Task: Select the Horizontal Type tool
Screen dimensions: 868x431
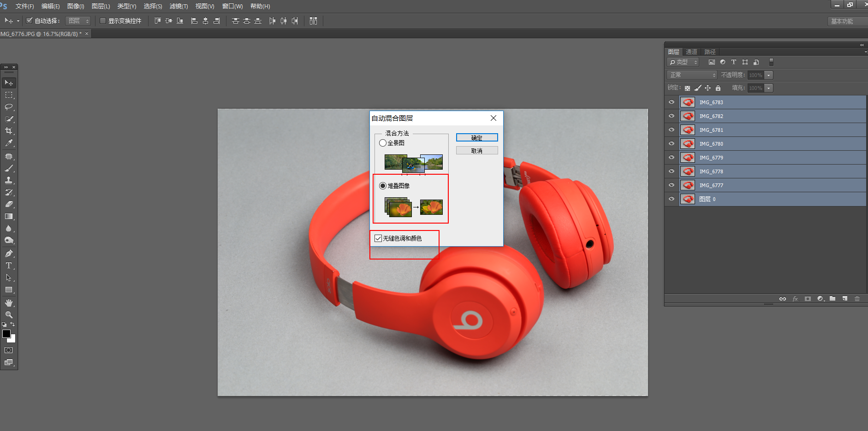Action: point(9,266)
